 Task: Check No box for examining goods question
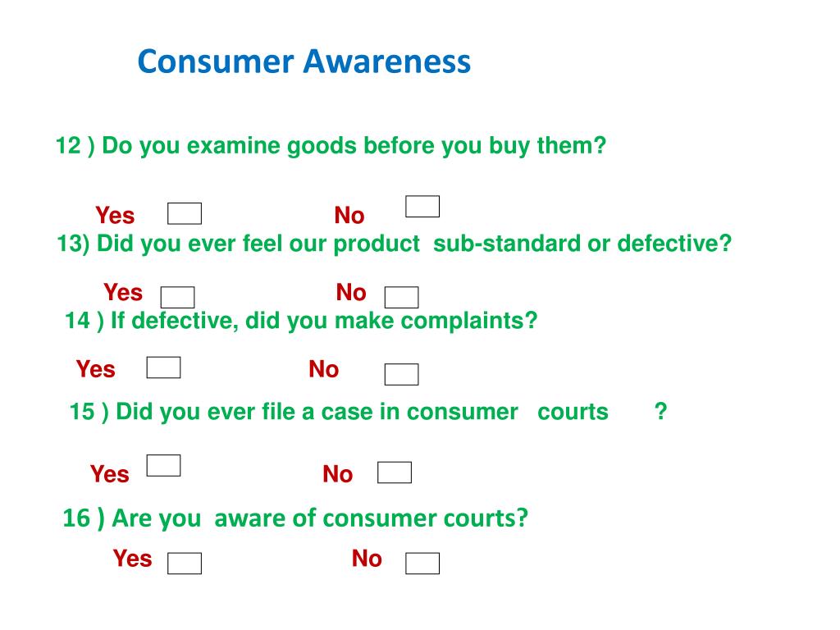[422, 206]
